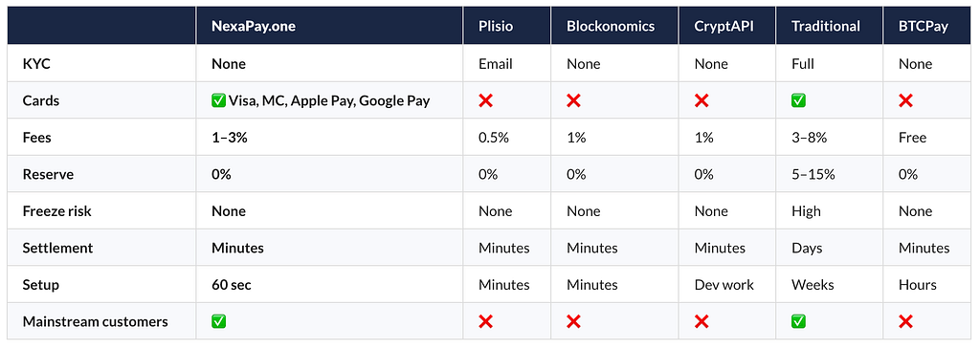The width and height of the screenshot is (980, 349).
Task: Click the red X for BTCPay Mainstream customers
Action: (x=905, y=321)
